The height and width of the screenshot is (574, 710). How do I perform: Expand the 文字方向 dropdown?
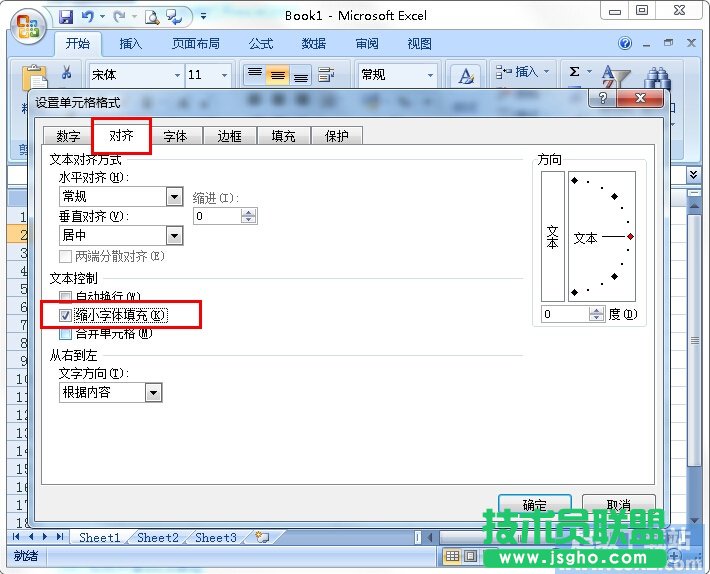tap(153, 393)
